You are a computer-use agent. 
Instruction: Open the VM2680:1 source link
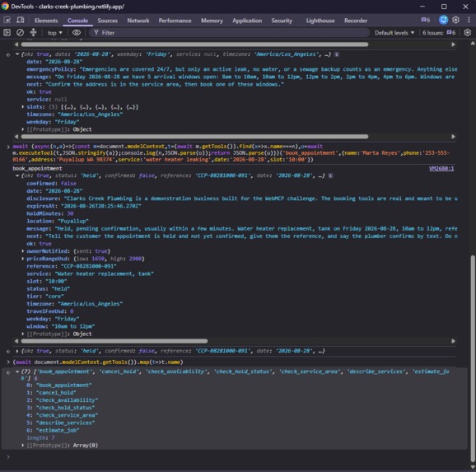click(441, 169)
